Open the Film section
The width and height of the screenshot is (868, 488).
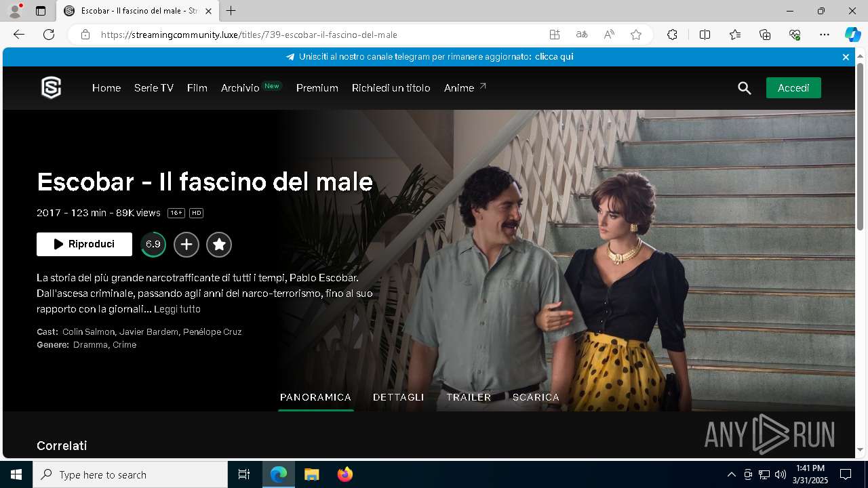(197, 88)
